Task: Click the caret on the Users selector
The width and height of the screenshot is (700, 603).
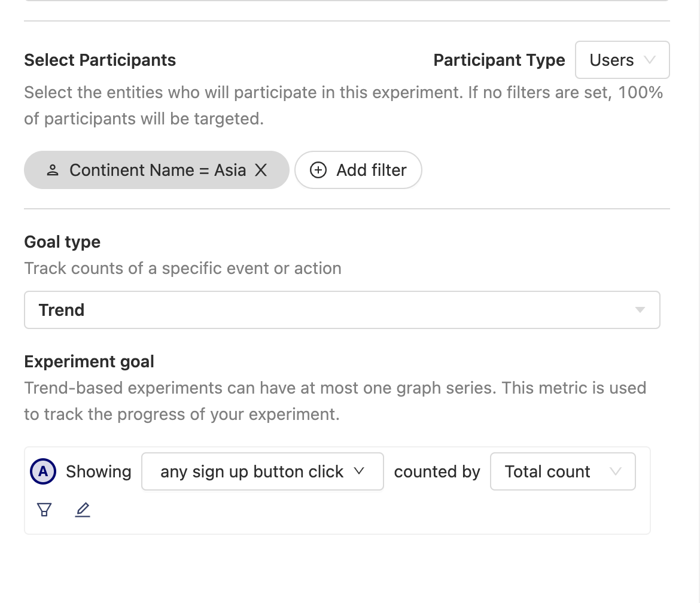Action: coord(650,60)
